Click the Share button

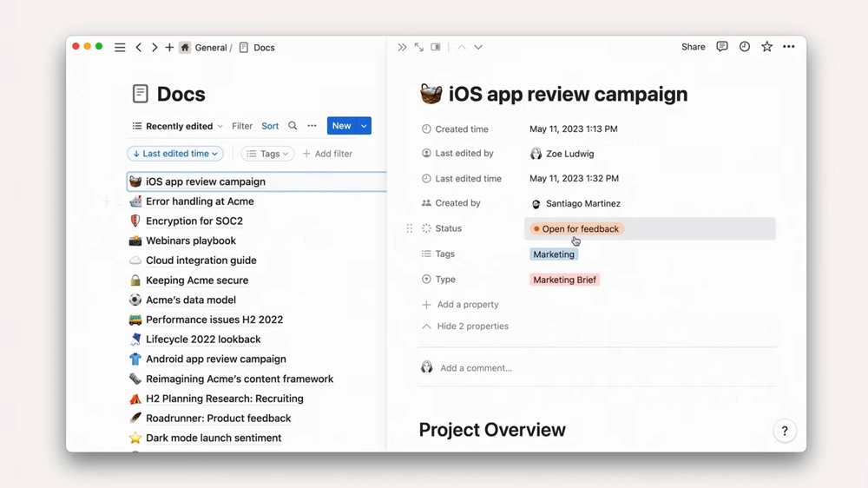tap(693, 47)
